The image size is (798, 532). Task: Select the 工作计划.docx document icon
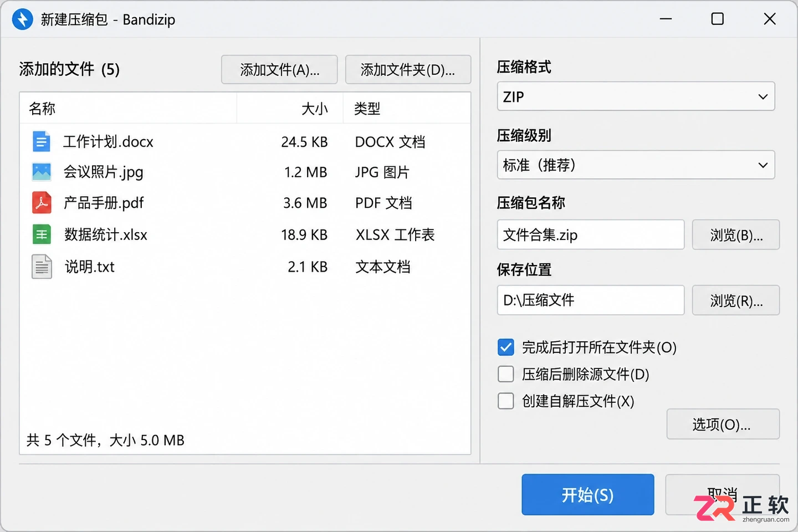(x=41, y=142)
